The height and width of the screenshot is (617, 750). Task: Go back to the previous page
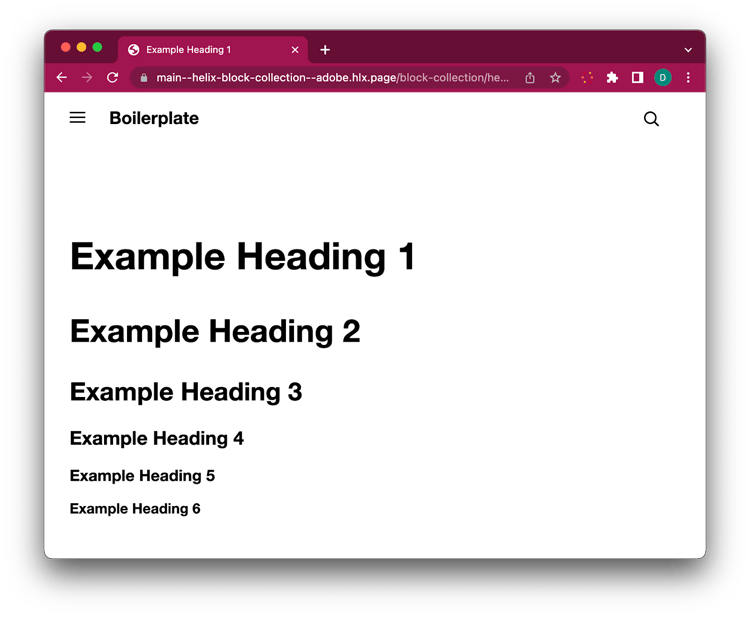click(62, 78)
